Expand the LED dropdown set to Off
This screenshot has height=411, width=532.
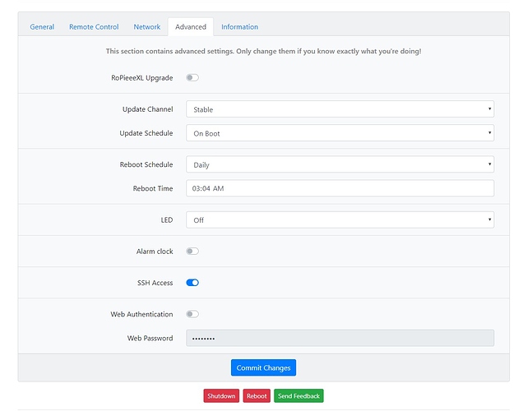[340, 219]
